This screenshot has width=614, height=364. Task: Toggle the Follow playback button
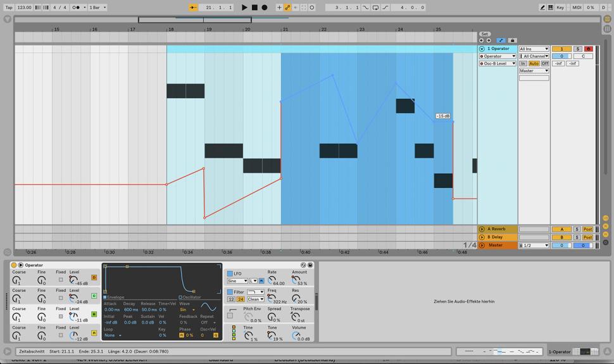[193, 8]
